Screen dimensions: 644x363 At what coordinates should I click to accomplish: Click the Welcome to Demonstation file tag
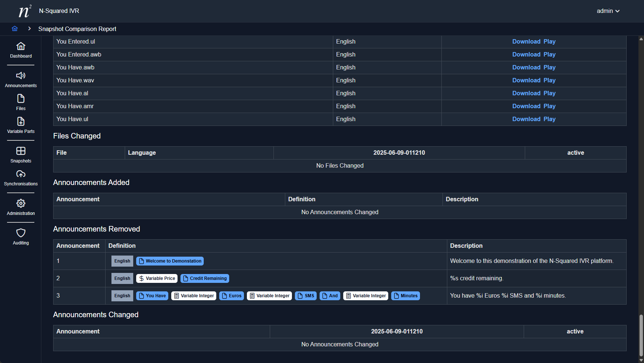(170, 261)
